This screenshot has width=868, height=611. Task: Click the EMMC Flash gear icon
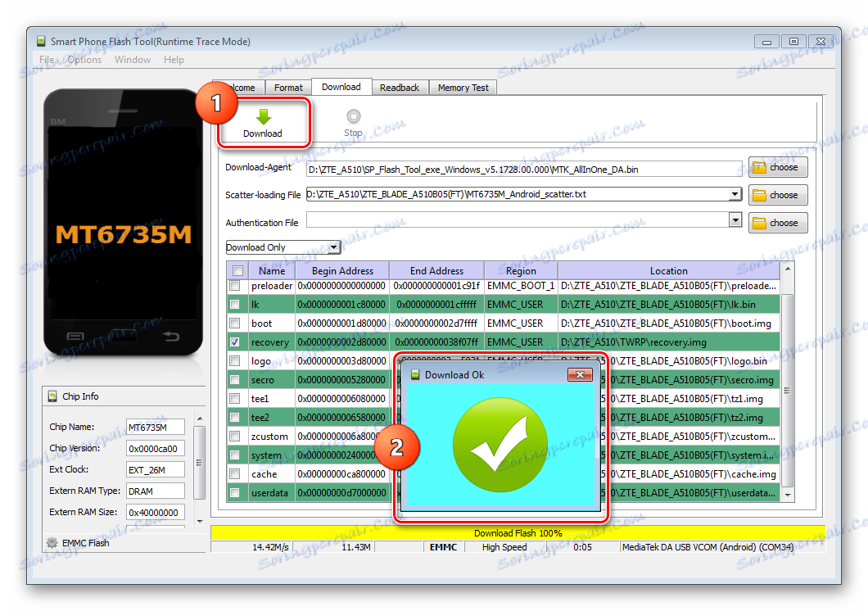(x=52, y=543)
